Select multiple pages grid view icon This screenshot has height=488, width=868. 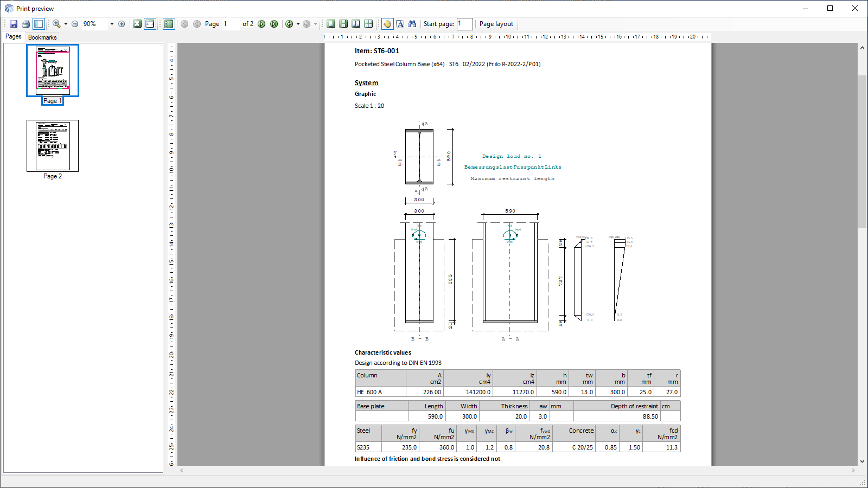[x=368, y=24]
